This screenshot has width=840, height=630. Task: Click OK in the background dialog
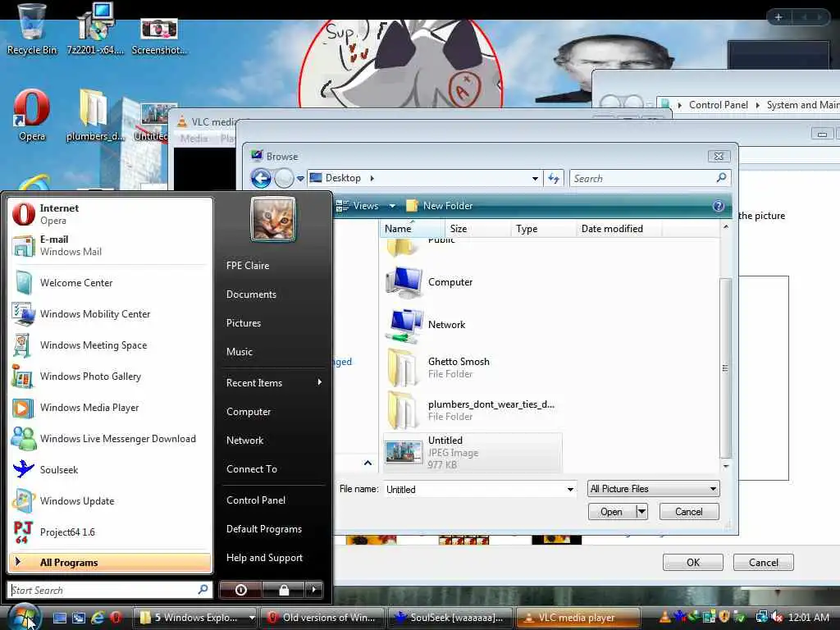click(x=692, y=562)
